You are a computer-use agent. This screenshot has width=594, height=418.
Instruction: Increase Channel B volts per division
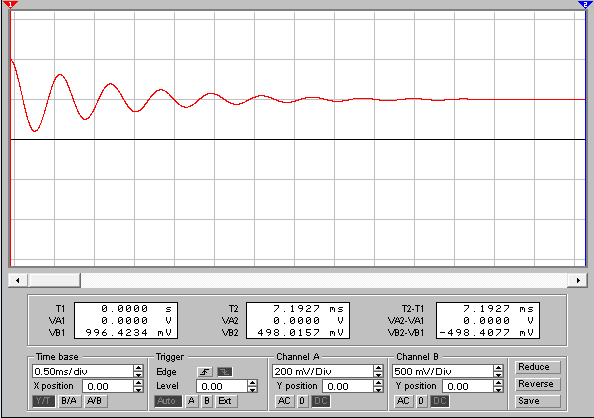[x=499, y=368]
